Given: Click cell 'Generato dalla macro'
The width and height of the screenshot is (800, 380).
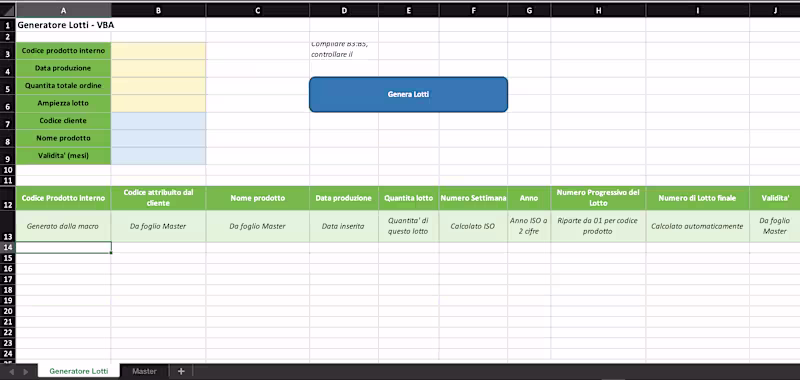Looking at the screenshot, I should [63, 226].
